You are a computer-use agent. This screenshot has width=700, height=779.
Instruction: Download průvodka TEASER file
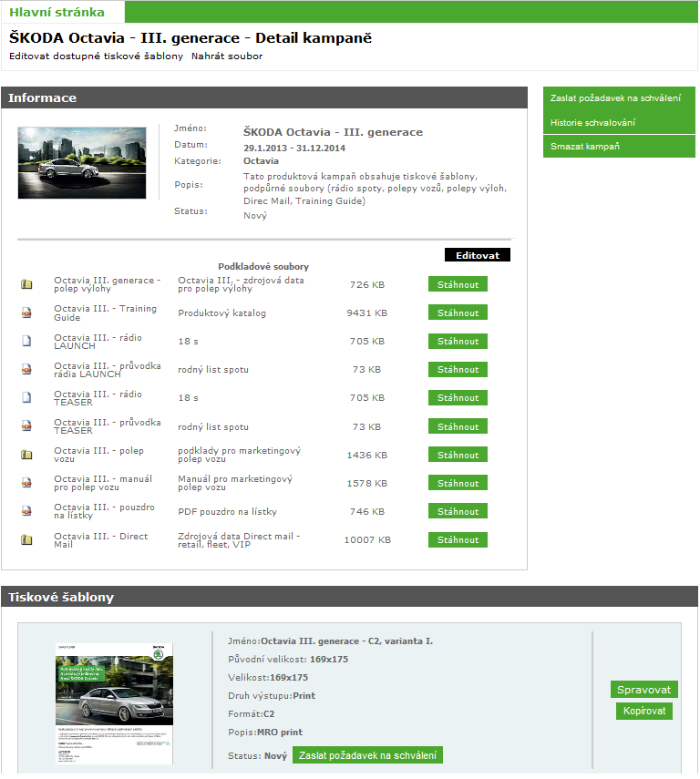point(458,426)
